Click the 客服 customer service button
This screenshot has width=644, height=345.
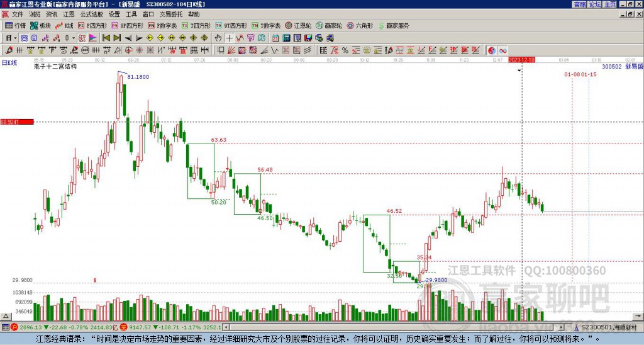point(580,4)
